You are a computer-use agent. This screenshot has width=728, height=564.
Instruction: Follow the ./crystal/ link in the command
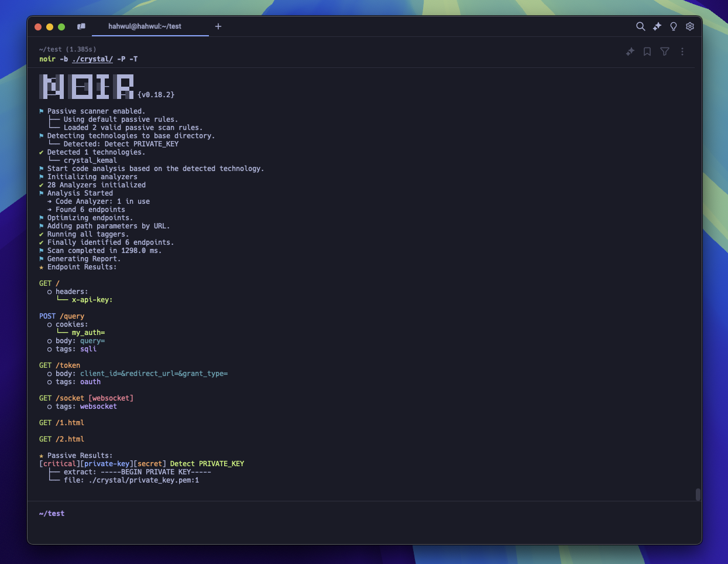(x=92, y=59)
